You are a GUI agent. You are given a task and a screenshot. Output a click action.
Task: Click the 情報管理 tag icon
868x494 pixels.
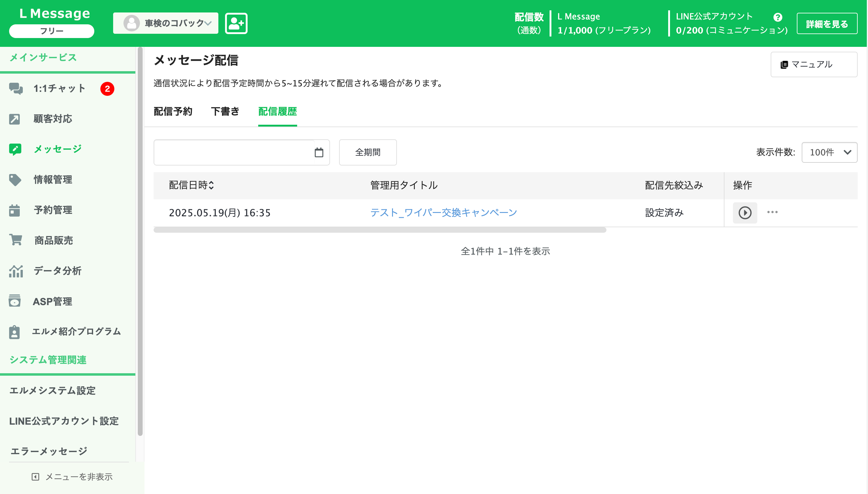pos(15,180)
